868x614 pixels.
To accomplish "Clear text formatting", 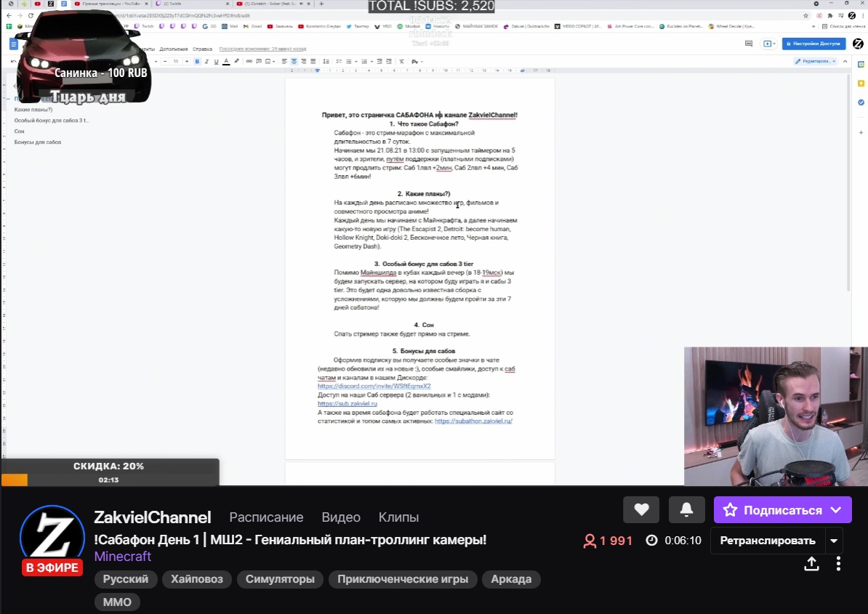I will pyautogui.click(x=401, y=61).
